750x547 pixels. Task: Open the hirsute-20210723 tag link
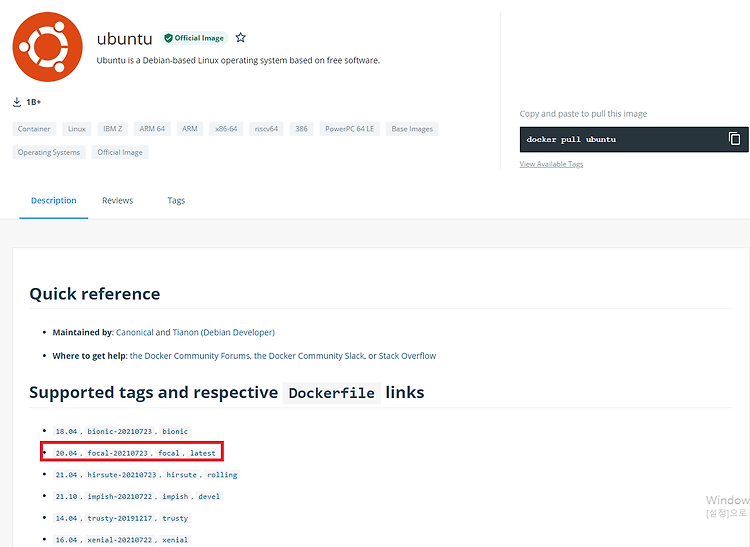[121, 475]
